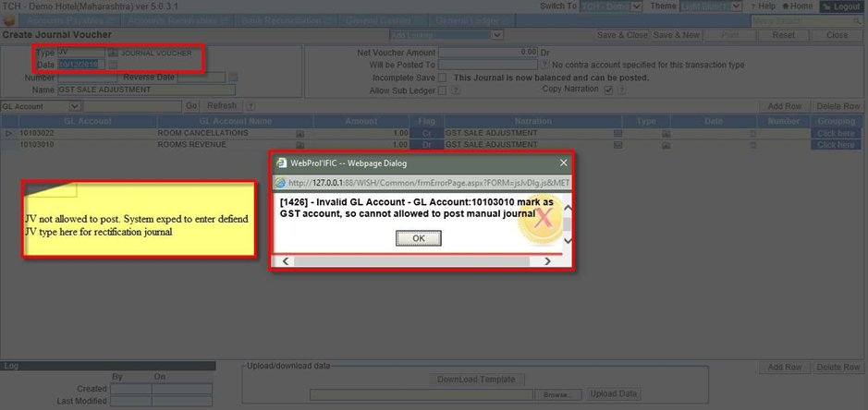Click the application globe logo icon
This screenshot has width=868, height=410.
[8, 21]
